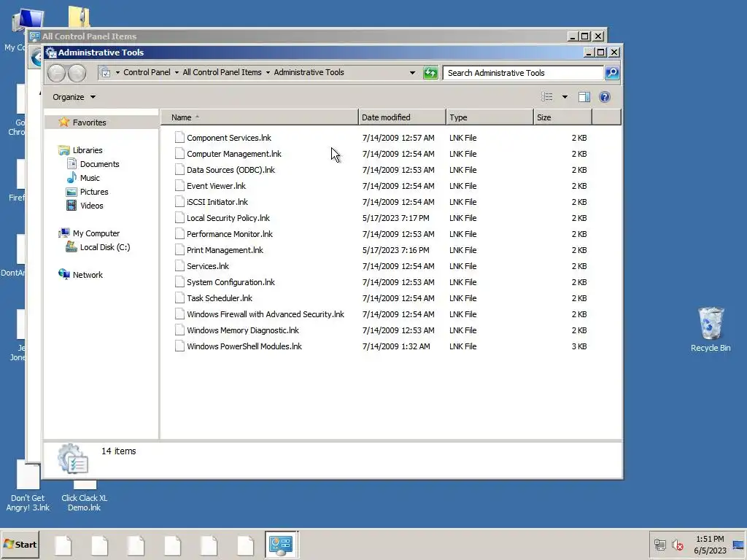Click Control Panel in the address breadcrumb
This screenshot has width=747, height=560.
[x=147, y=72]
